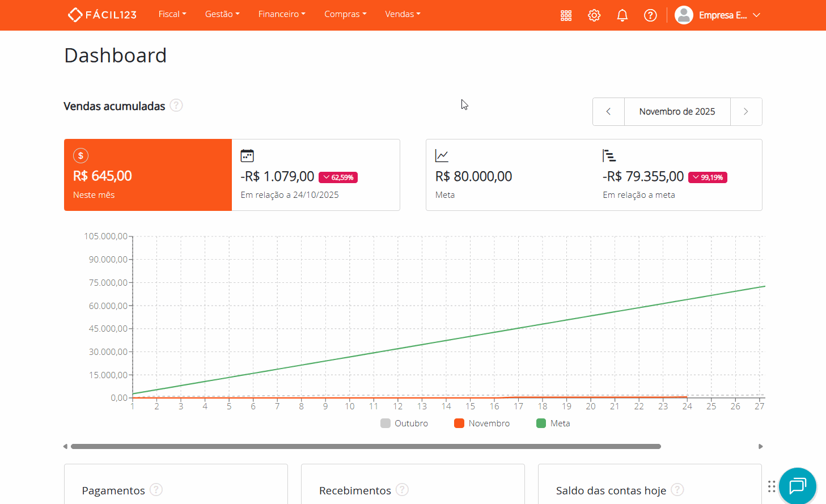
Task: Expand the Empresa account dropdown
Action: [718, 15]
